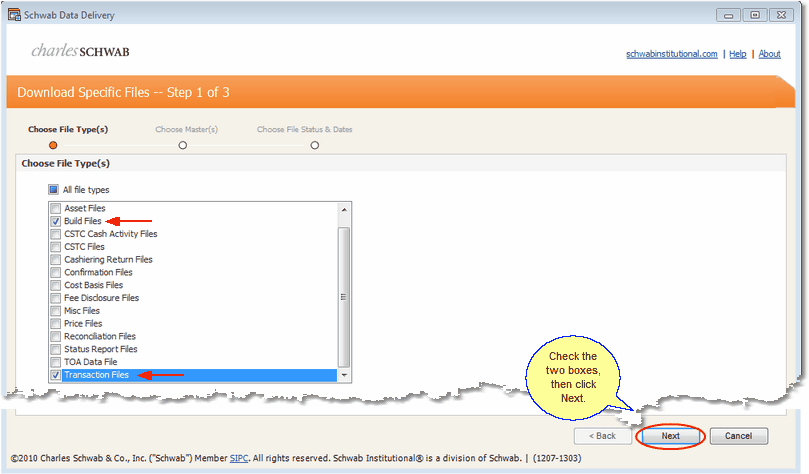Check the TOA Data File checkbox

pos(56,362)
